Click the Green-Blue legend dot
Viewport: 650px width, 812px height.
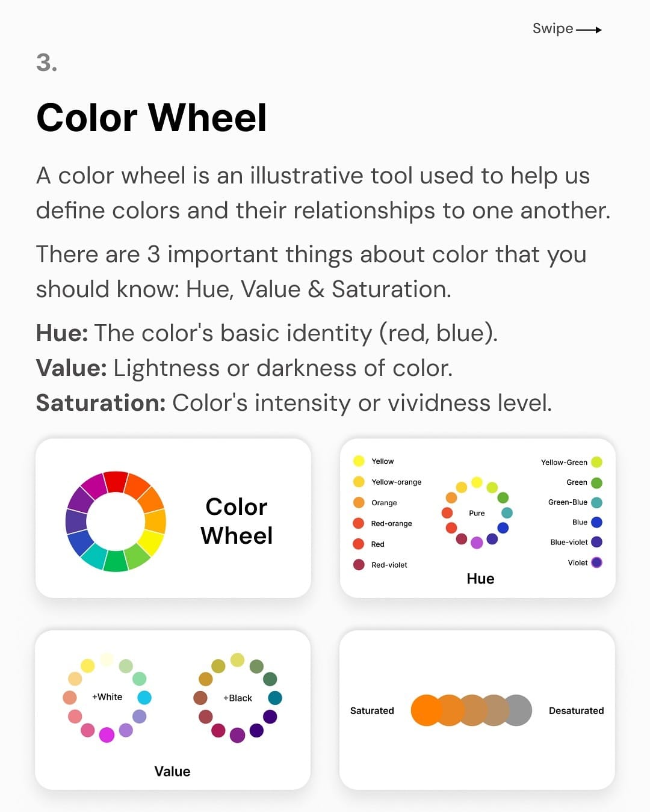click(x=596, y=502)
